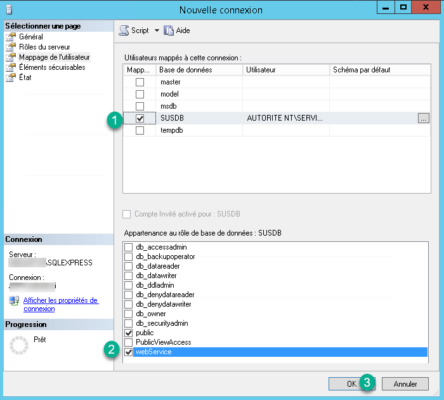The image size is (444, 400).
Task: Open the État page
Action: pos(25,77)
